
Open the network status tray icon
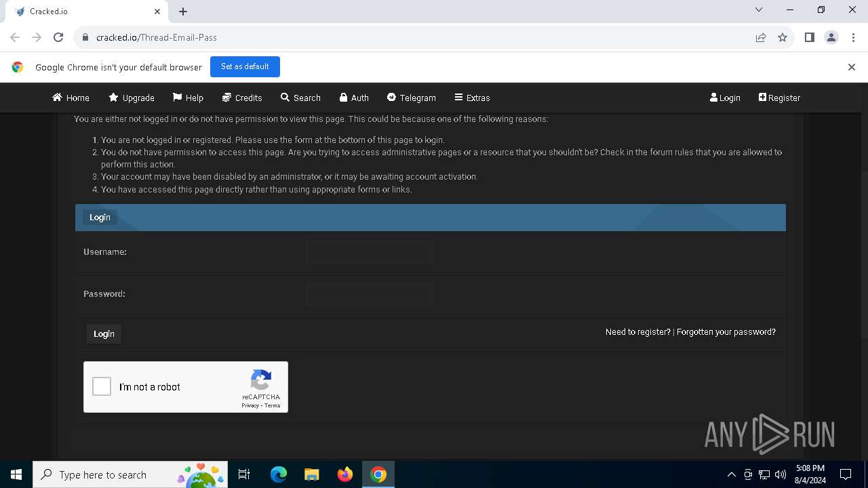[x=764, y=474]
